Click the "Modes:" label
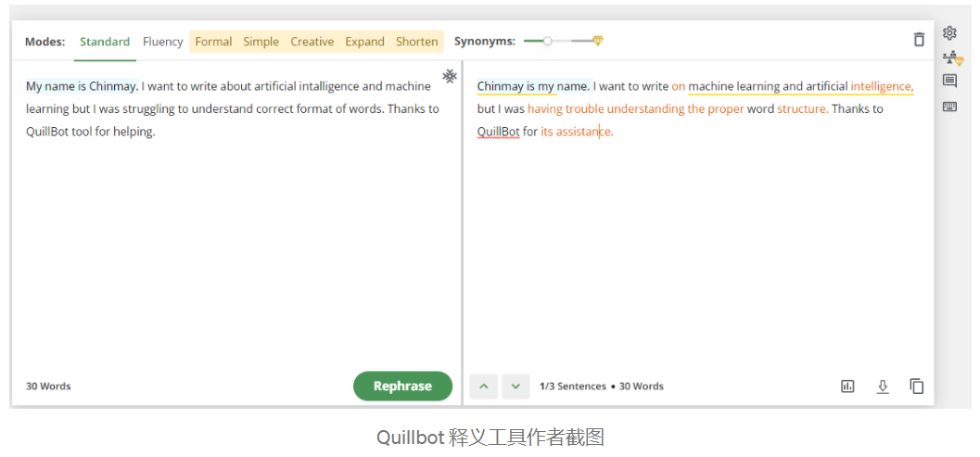The width and height of the screenshot is (980, 457). pos(45,42)
